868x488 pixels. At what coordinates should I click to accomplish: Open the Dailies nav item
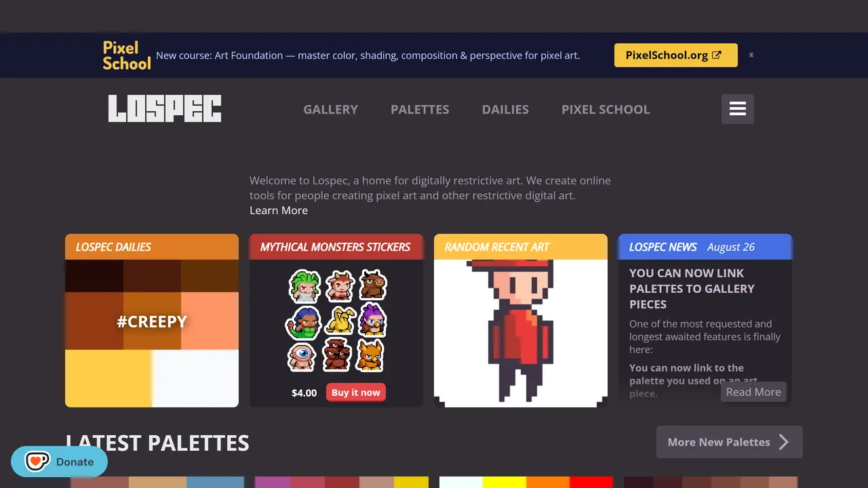click(505, 109)
